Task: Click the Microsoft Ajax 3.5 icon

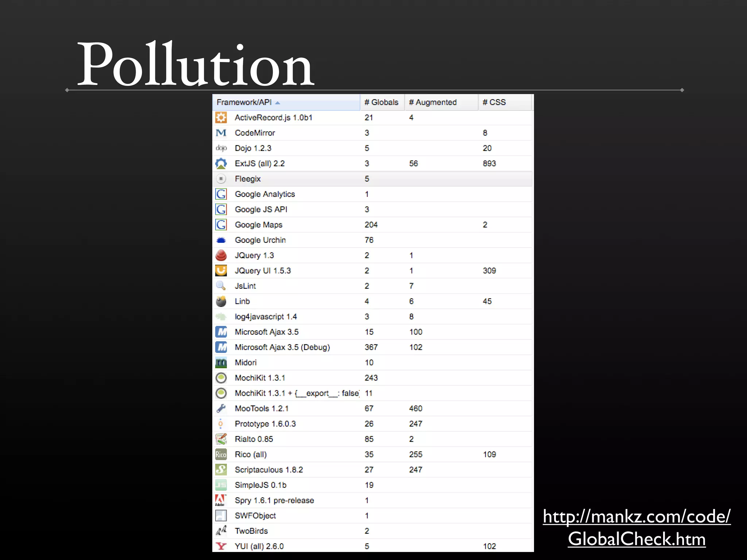Action: pyautogui.click(x=221, y=332)
